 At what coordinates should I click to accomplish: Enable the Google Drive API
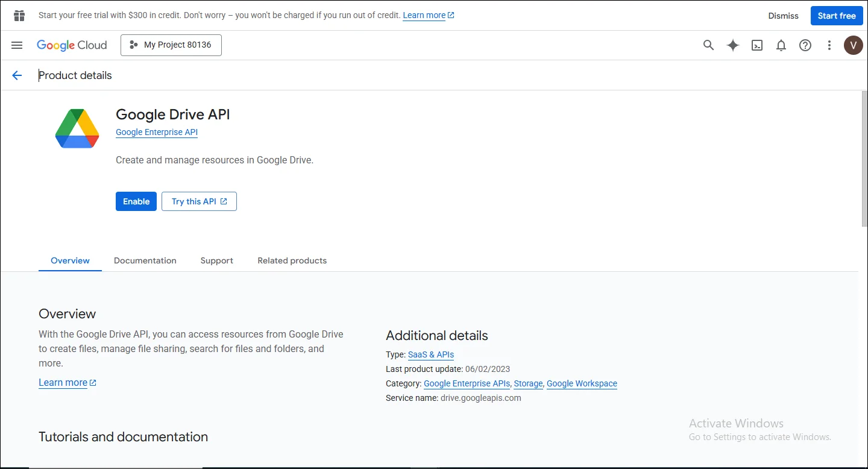[x=136, y=201]
